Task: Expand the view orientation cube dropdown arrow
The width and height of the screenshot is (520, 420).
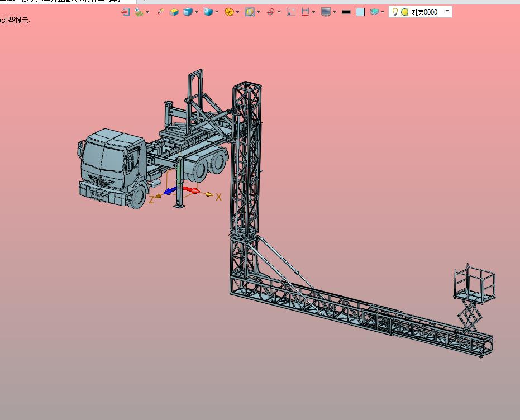Action: coord(217,12)
